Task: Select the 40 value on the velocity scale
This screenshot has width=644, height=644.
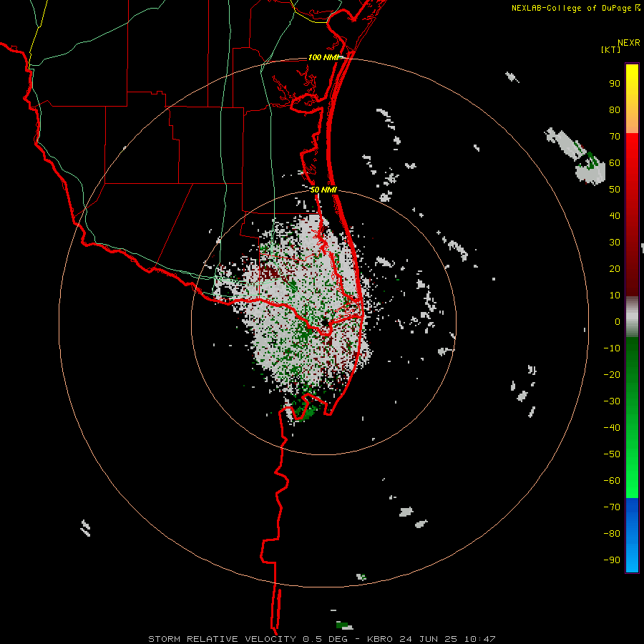Action: (x=615, y=215)
